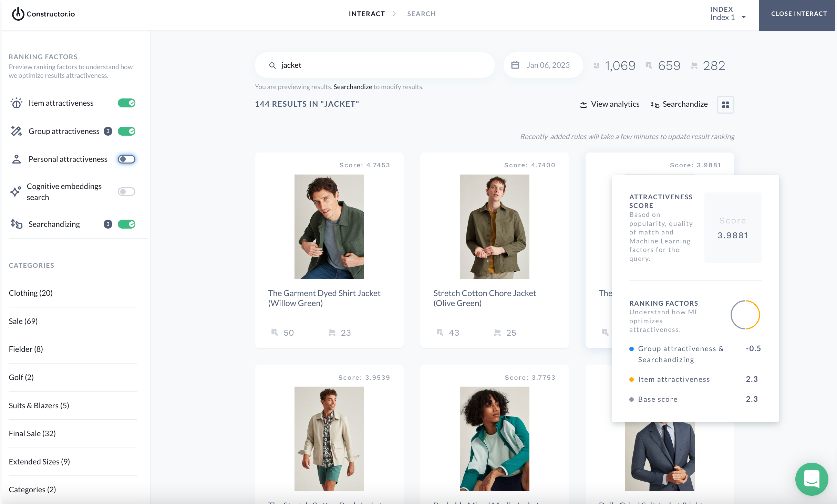Turn on Cognitive embeddings search toggle
Image resolution: width=837 pixels, height=504 pixels.
tap(126, 191)
